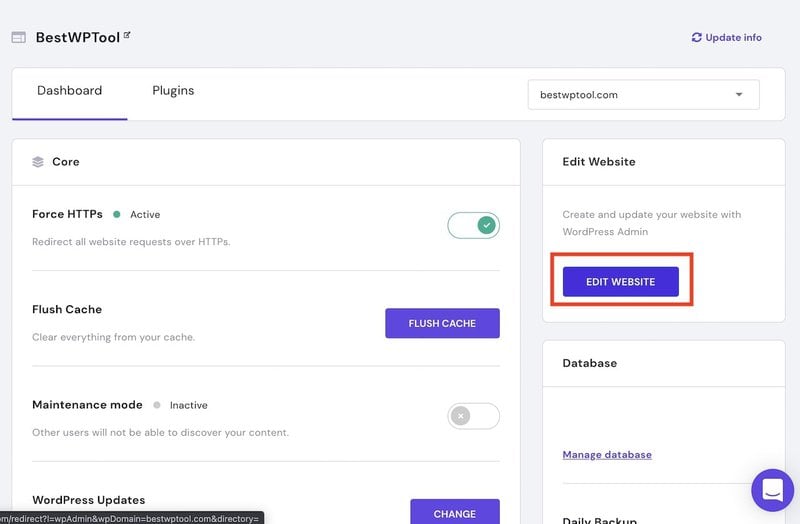Click the Database panel heading
Screen dimensions: 800x524
tap(590, 363)
